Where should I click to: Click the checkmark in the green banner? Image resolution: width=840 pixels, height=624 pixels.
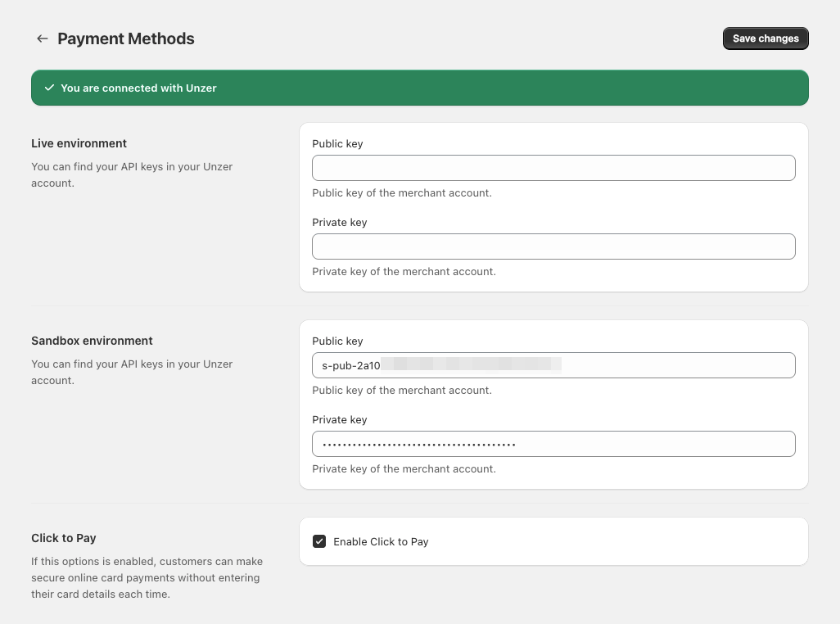coord(51,88)
